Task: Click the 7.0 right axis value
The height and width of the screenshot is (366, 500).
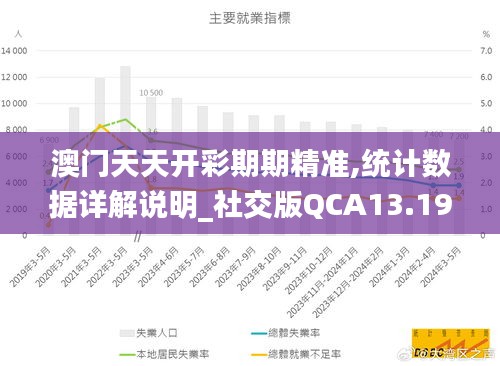Action: [486, 51]
